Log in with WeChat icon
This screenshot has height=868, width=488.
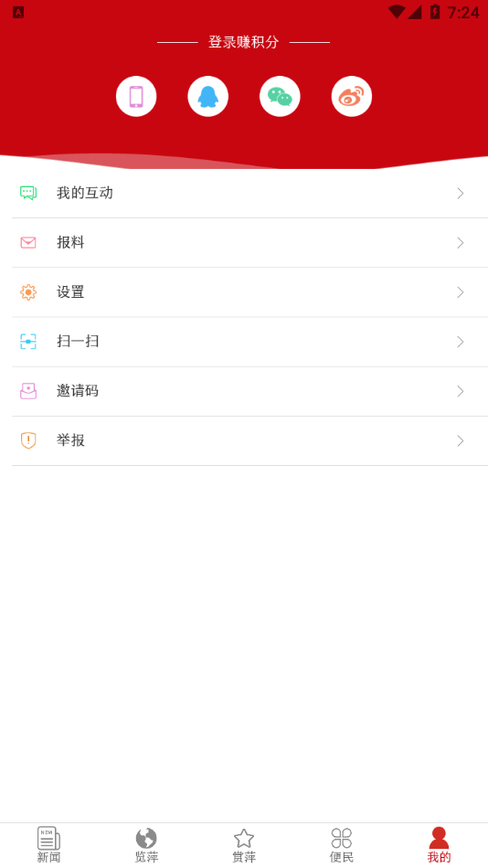coord(280,96)
